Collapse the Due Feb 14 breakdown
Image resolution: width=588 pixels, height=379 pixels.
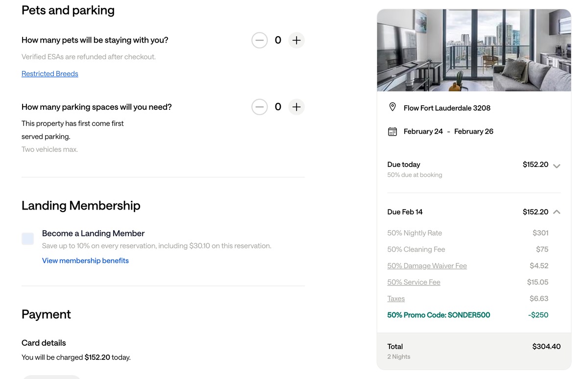click(x=557, y=212)
